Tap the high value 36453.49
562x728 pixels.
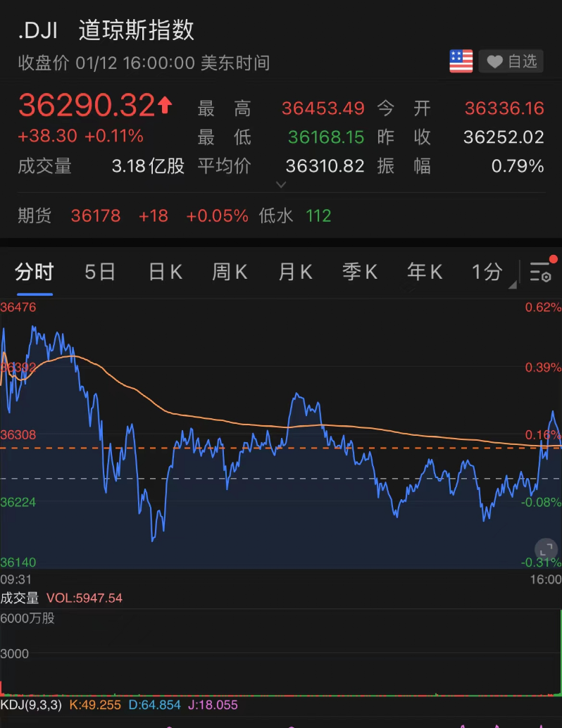click(x=323, y=108)
